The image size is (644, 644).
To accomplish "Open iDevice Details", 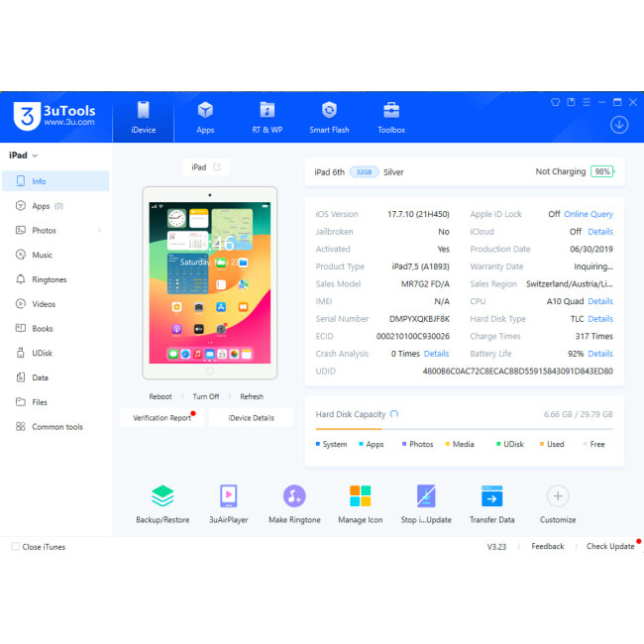I will tap(251, 418).
